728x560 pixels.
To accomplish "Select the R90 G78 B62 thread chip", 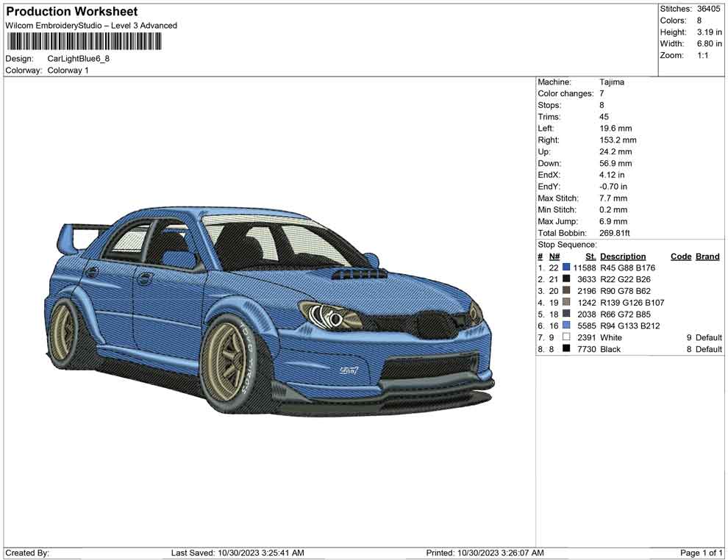I will coord(565,290).
